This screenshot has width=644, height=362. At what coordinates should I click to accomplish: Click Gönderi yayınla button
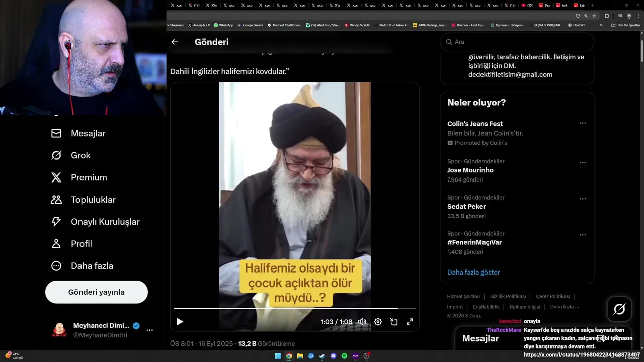[x=97, y=292]
